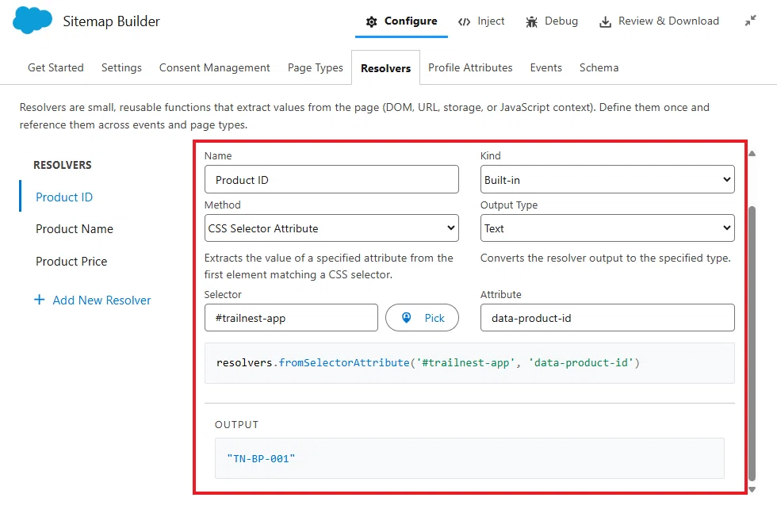Viewport: 777px width, 532px height.
Task: Select the Product Price resolver
Action: tap(71, 261)
